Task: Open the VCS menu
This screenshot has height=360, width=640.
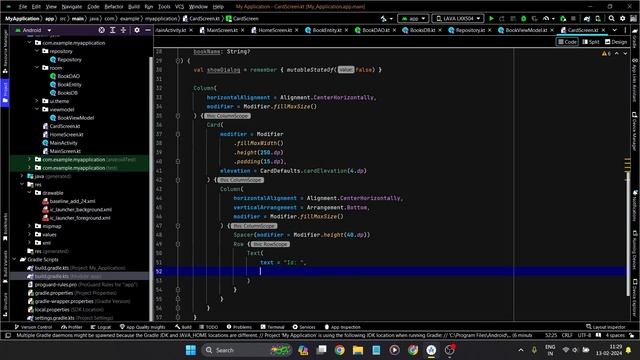Action: [179, 7]
